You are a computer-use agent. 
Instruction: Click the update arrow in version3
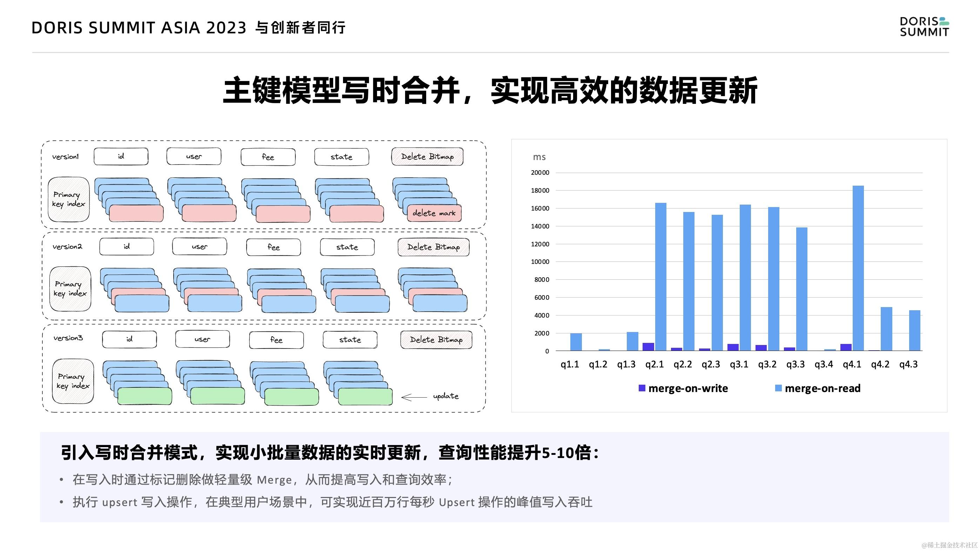414,397
